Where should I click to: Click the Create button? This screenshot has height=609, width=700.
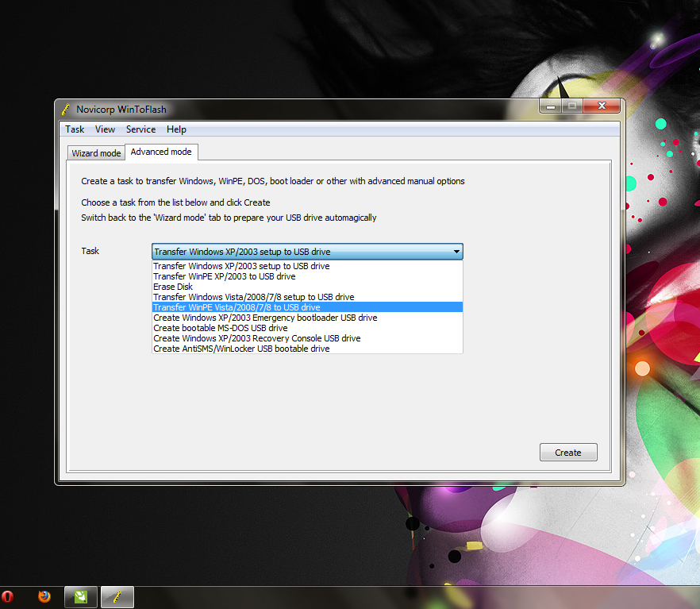point(568,453)
